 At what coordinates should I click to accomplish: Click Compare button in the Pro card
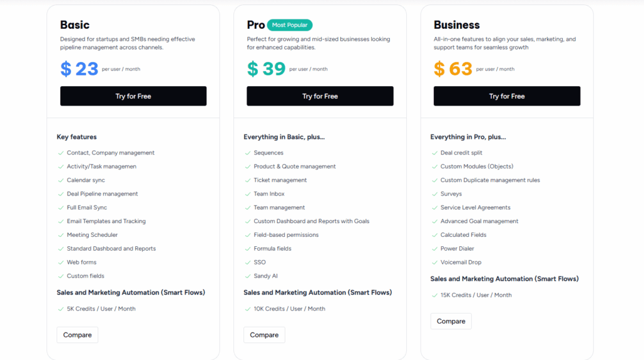click(264, 335)
